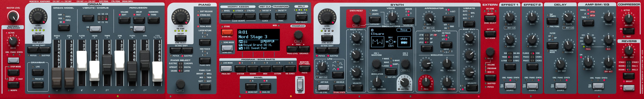This screenshot has width=644, height=99.
Task: Click the Organ On/Off Zone Select button
Action: coord(38,38)
